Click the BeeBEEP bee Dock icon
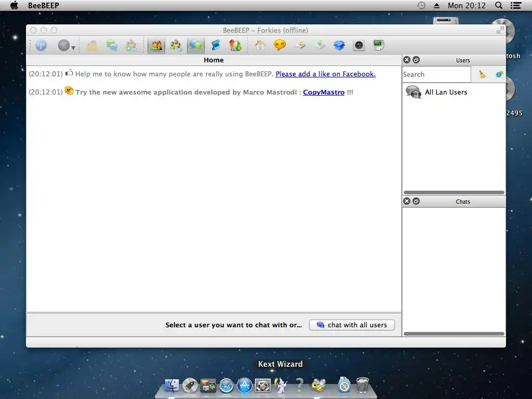The width and height of the screenshot is (532, 399). click(x=318, y=385)
